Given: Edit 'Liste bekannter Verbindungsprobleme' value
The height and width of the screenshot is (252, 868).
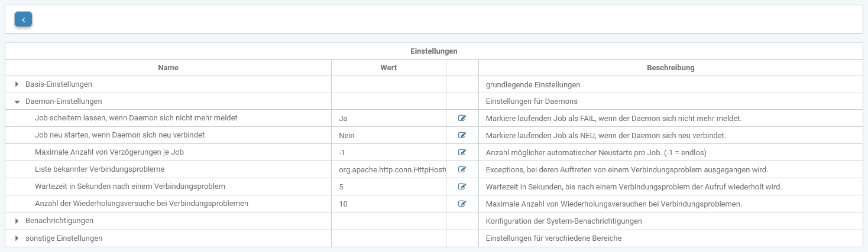Looking at the screenshot, I should click(x=462, y=169).
